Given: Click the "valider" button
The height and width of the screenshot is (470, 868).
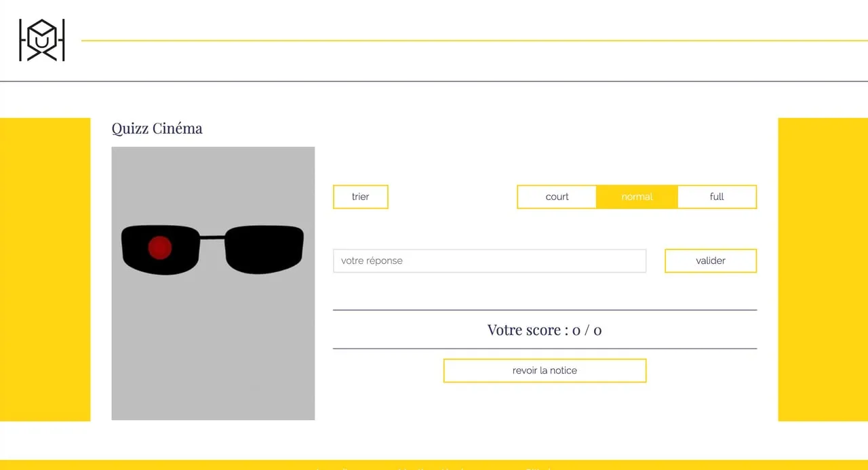Looking at the screenshot, I should tap(711, 261).
